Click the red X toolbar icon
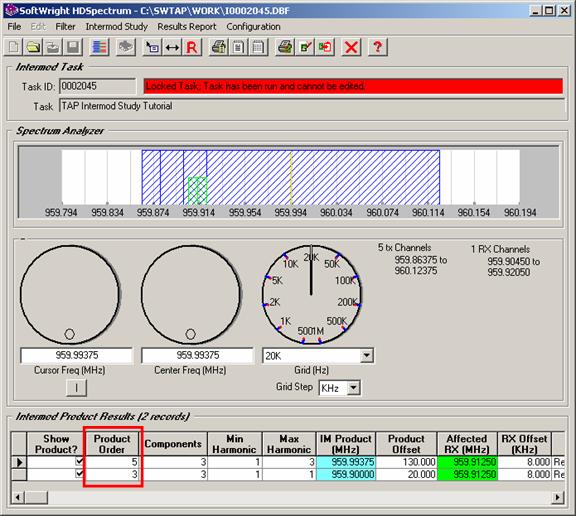Screen dimensions: 576x516 [351, 47]
